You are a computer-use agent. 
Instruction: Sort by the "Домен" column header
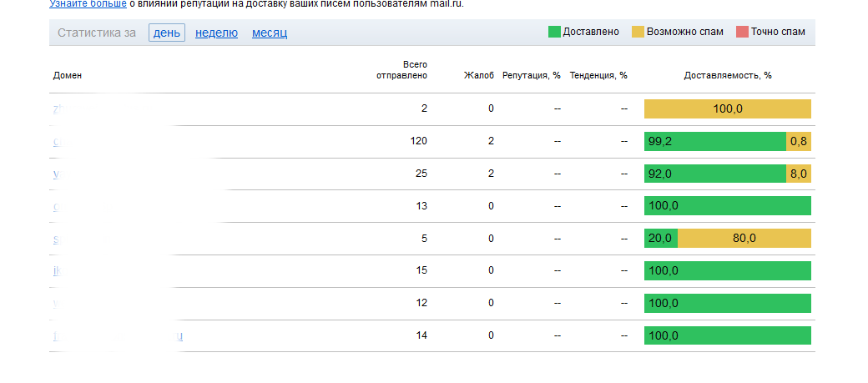tap(68, 75)
